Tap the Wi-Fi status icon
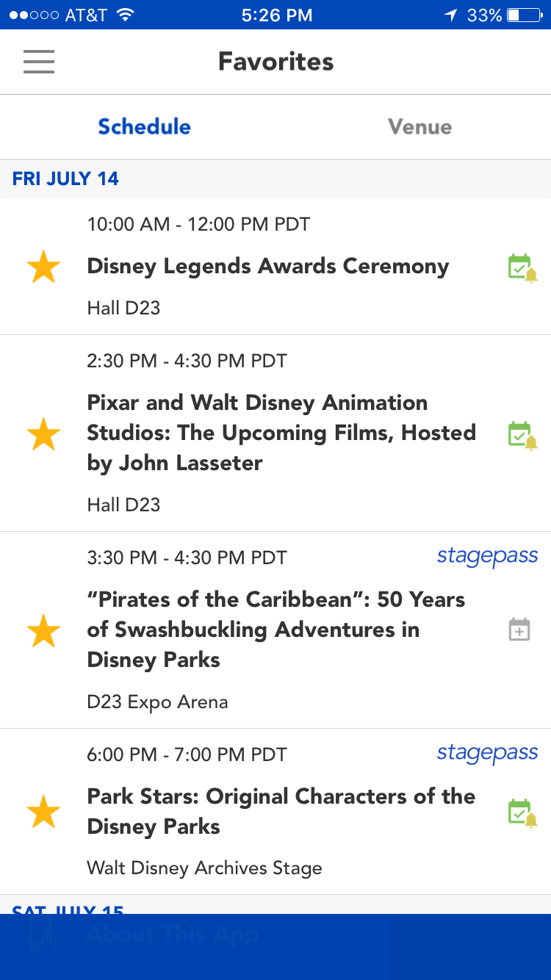551x980 pixels. [125, 15]
